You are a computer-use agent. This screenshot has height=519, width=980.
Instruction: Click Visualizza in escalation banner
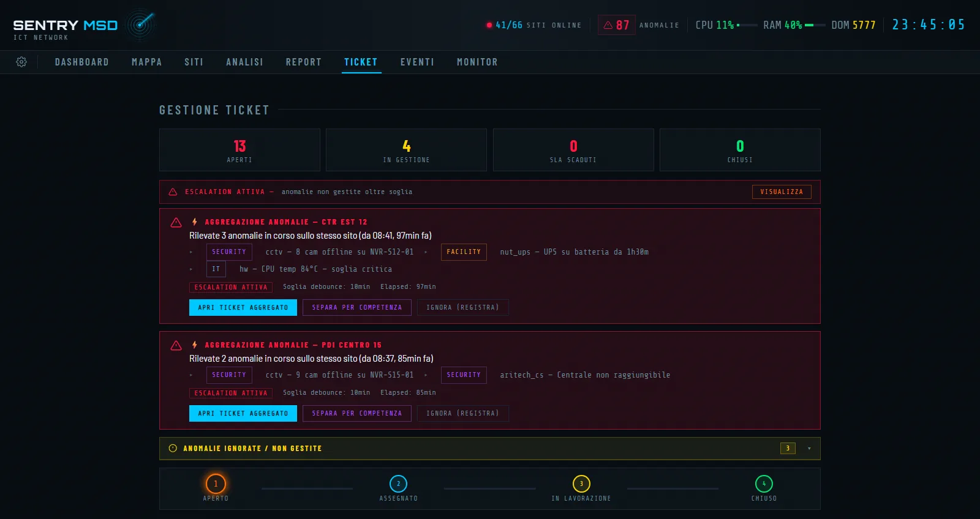coord(782,192)
